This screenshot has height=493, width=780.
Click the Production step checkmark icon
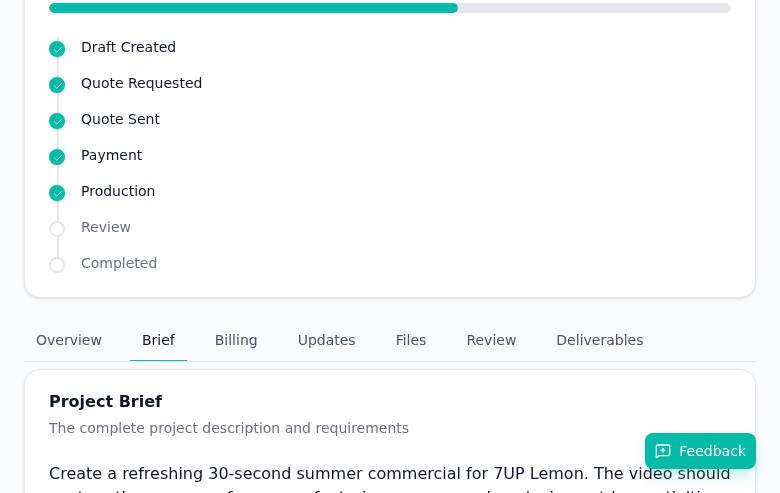pos(57,193)
